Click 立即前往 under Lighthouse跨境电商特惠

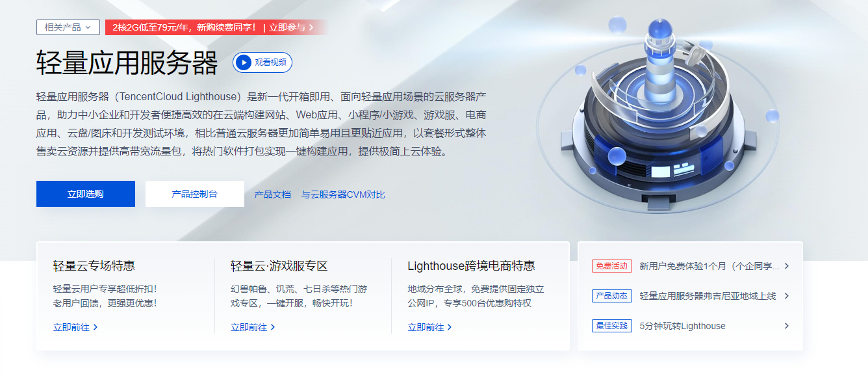[x=430, y=327]
